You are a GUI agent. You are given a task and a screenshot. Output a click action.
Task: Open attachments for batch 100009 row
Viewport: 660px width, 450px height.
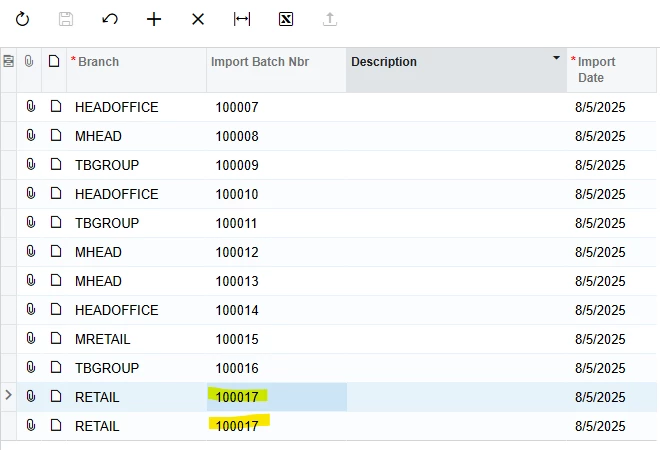point(31,164)
